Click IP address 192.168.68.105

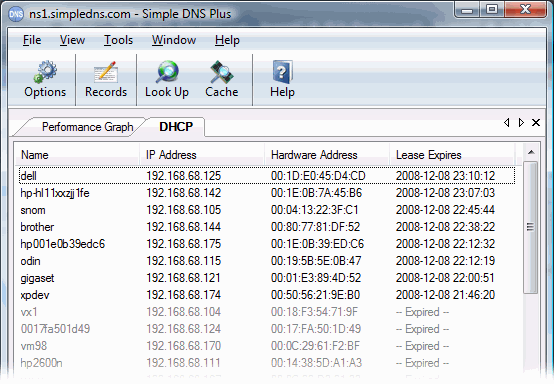pos(183,210)
